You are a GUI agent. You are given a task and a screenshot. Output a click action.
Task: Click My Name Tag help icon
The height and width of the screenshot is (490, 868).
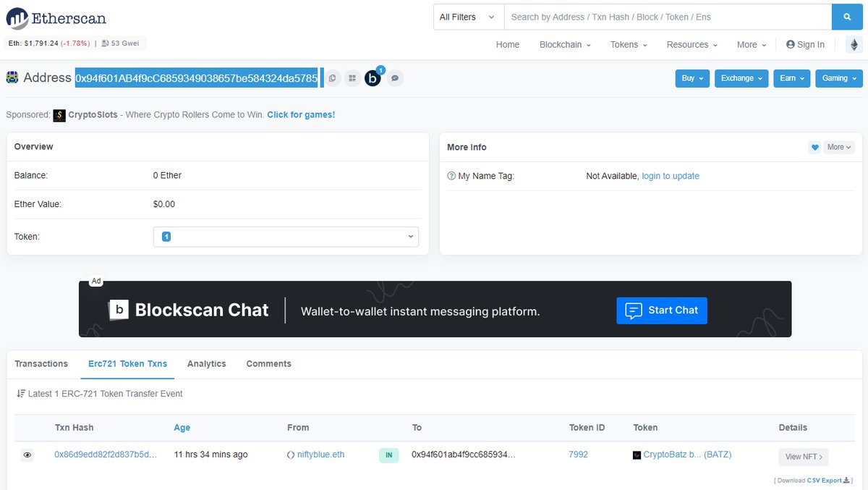point(451,176)
